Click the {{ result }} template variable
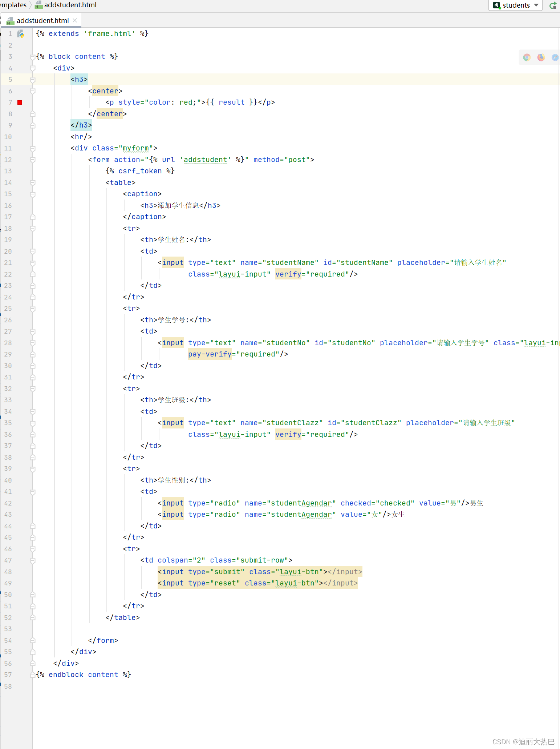560x749 pixels. tap(232, 102)
